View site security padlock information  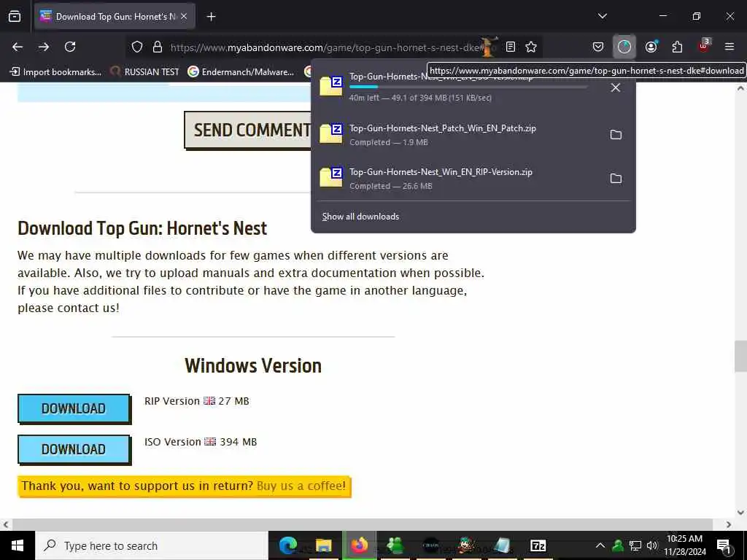coord(158,47)
